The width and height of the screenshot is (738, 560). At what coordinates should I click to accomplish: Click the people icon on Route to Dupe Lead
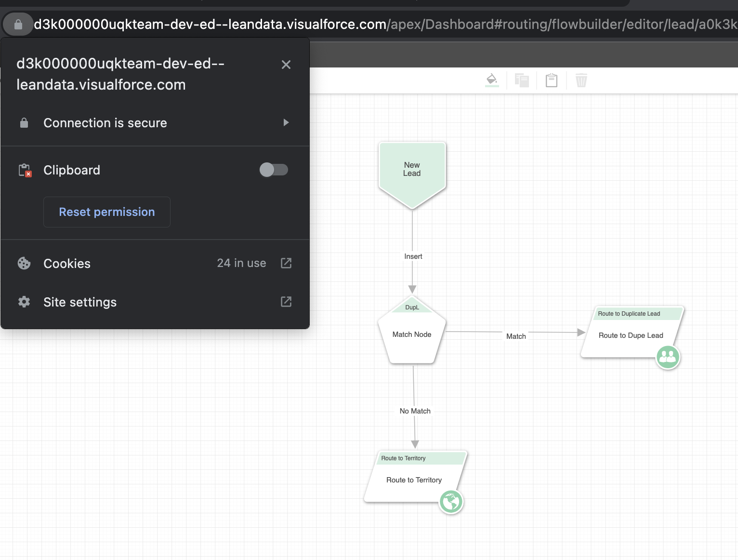[x=668, y=357]
